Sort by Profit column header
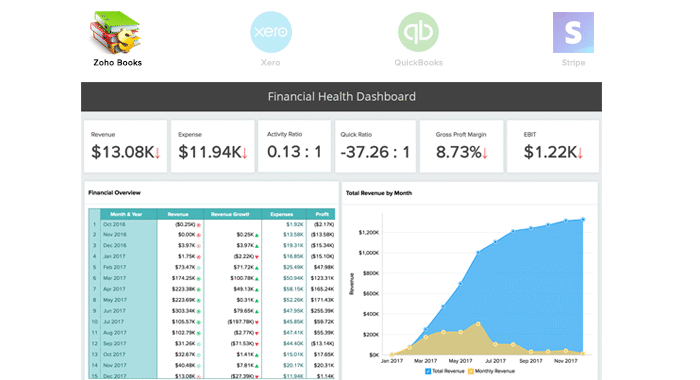700x380 pixels. click(322, 214)
